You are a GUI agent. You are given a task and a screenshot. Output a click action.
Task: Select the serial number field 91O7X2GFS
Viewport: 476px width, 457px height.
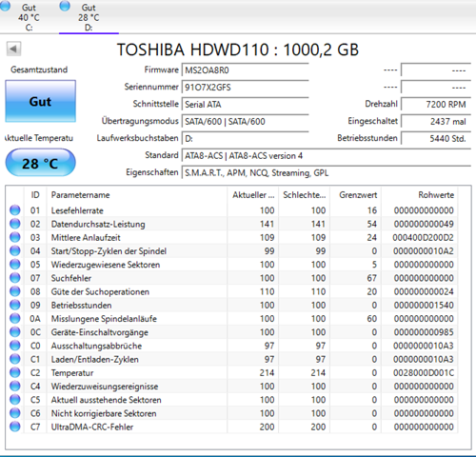[245, 88]
